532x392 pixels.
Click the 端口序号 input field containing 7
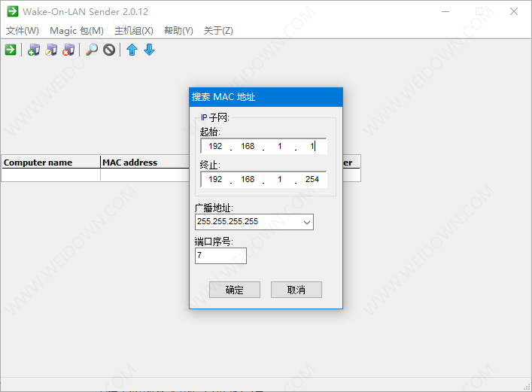220,256
